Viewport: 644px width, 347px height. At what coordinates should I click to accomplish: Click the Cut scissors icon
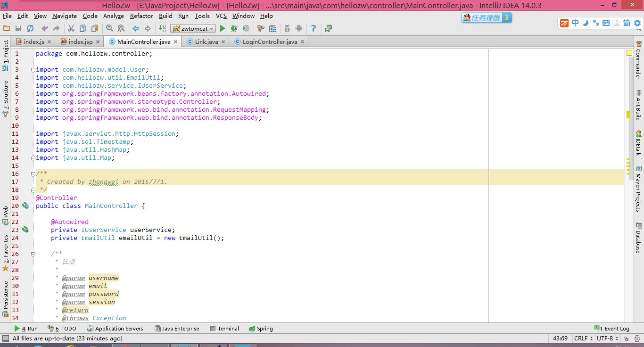[x=71, y=29]
